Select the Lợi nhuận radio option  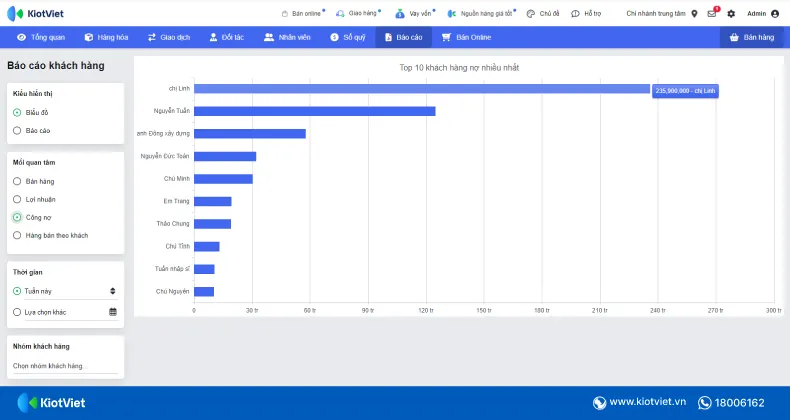point(17,199)
